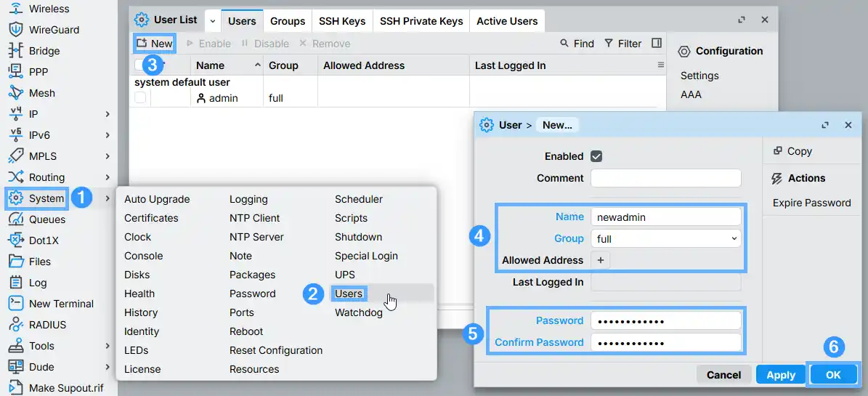Select Reset Configuration menu entry
The width and height of the screenshot is (868, 396).
(276, 350)
